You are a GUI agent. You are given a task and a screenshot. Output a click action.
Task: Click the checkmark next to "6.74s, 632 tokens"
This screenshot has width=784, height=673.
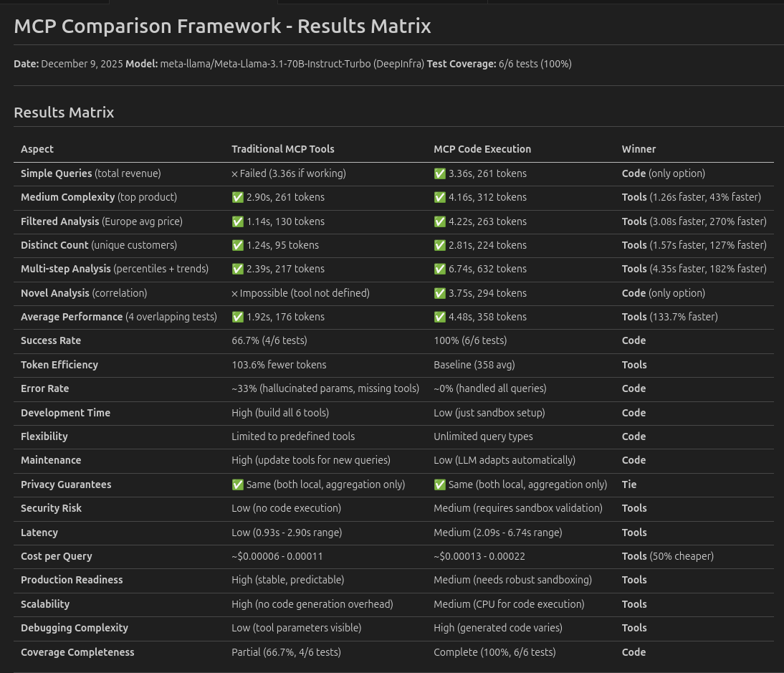point(439,269)
